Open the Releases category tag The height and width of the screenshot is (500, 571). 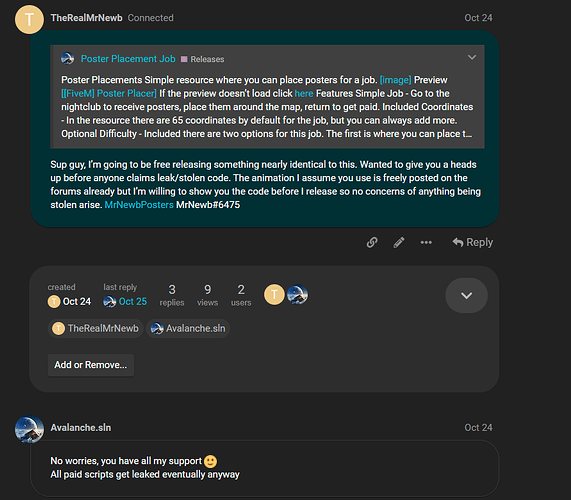pyautogui.click(x=203, y=59)
